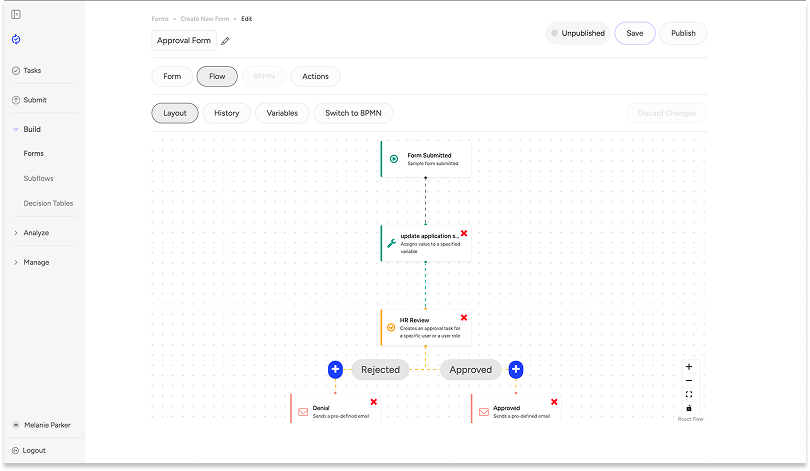Click the fit view icon in flow controls
Viewport: 810px width, 471px height.
689,395
